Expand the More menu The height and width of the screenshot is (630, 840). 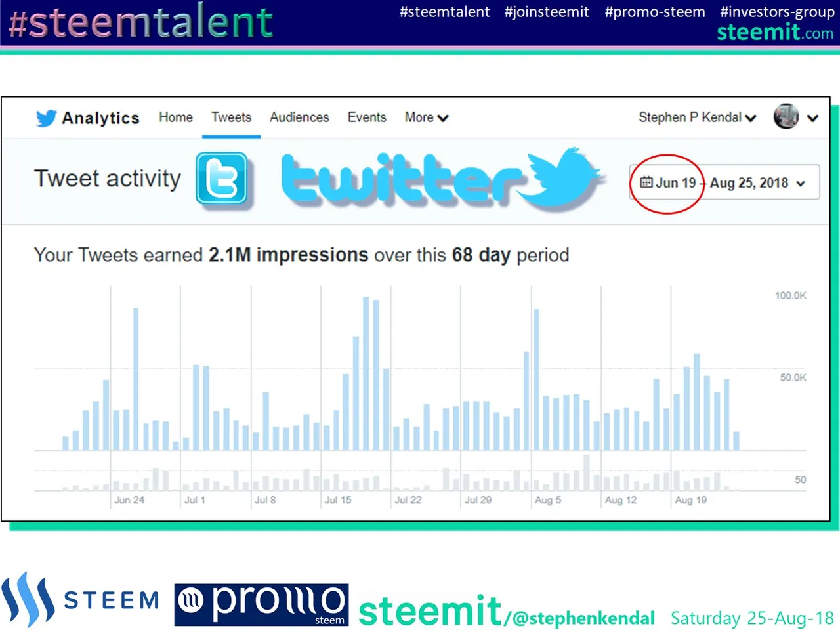pos(427,117)
